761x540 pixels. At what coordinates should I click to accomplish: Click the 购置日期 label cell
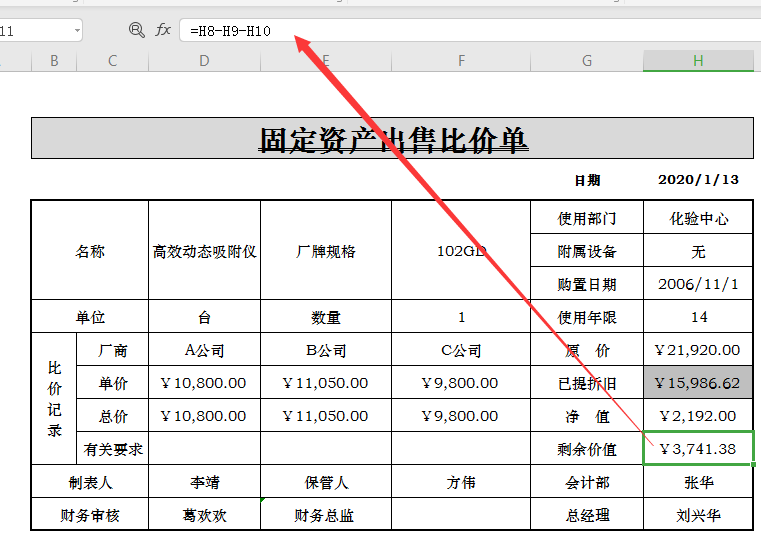coord(587,284)
